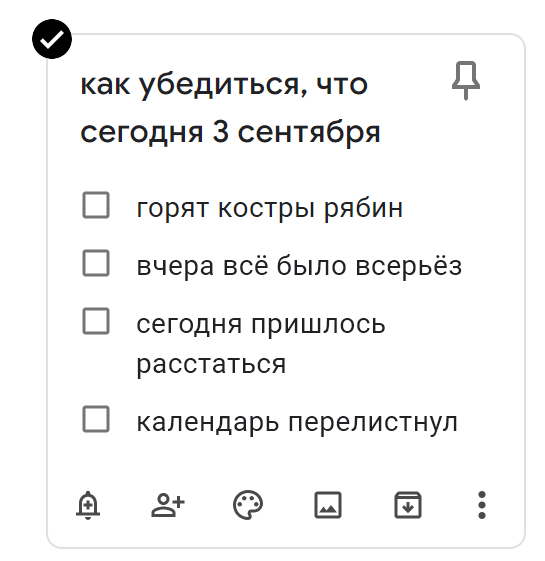Screen dimensions: 545x561
Task: Add an image with the picture icon
Action: pyautogui.click(x=328, y=505)
